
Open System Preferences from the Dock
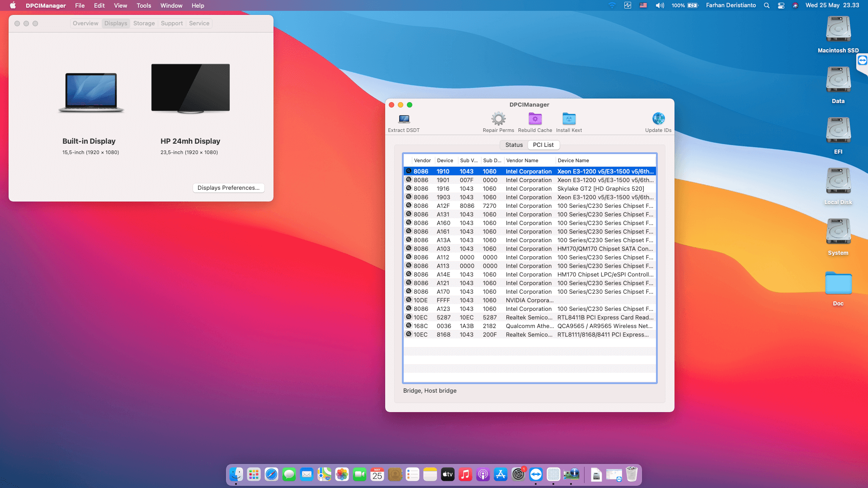tap(518, 474)
